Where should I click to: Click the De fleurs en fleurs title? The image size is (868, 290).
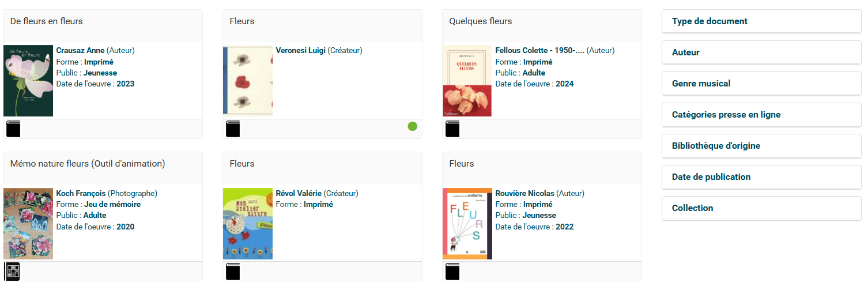(x=47, y=21)
